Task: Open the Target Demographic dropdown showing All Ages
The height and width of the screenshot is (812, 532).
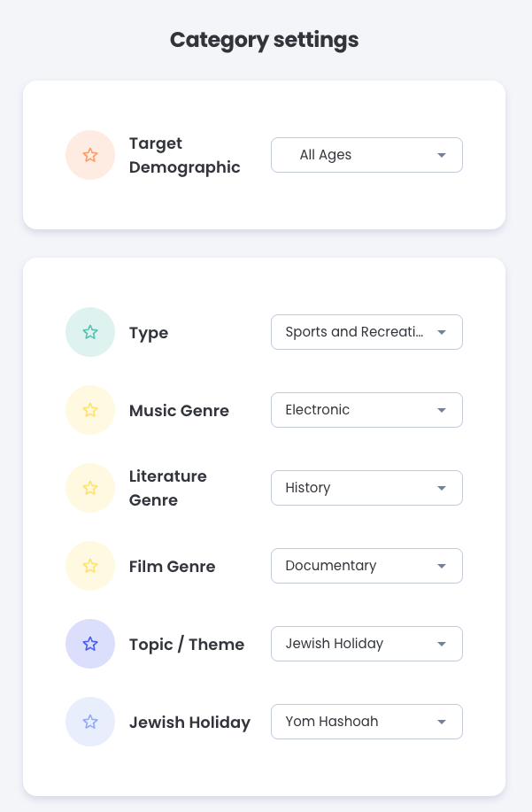Action: (366, 155)
